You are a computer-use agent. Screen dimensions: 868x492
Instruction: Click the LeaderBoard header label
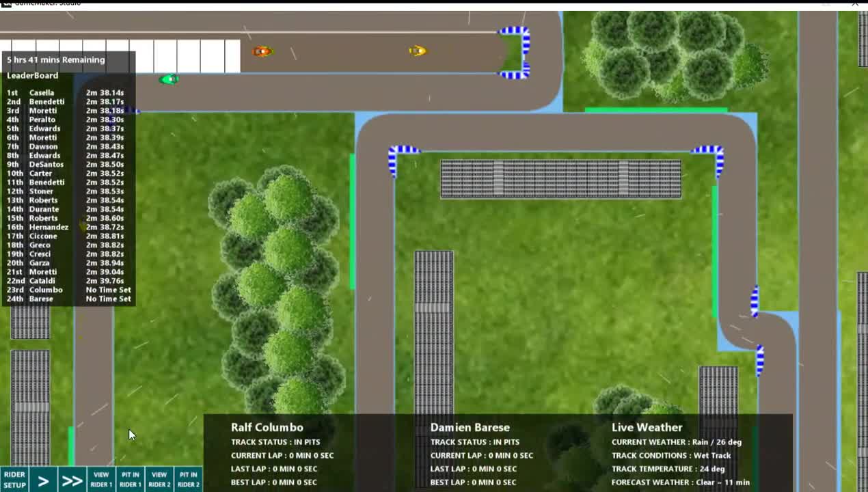tap(32, 75)
